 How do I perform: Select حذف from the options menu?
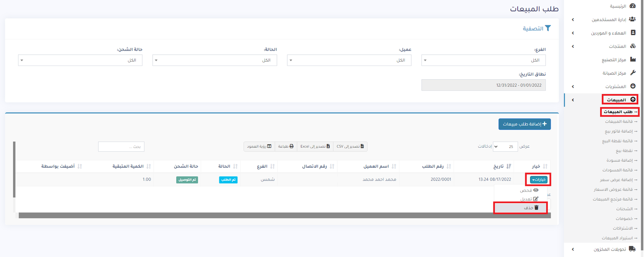[x=530, y=208]
